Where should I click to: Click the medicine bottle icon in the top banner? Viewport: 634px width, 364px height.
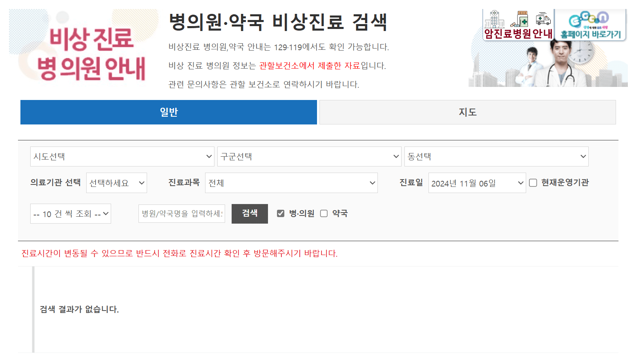tap(522, 19)
